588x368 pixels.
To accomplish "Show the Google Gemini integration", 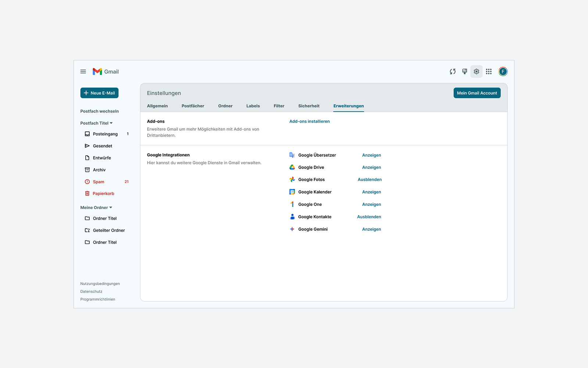I will pos(372,229).
